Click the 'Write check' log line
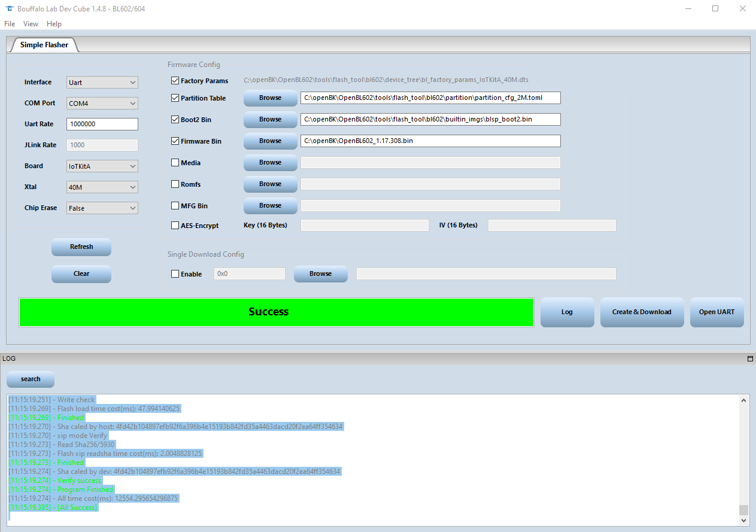The width and height of the screenshot is (756, 532). point(52,400)
